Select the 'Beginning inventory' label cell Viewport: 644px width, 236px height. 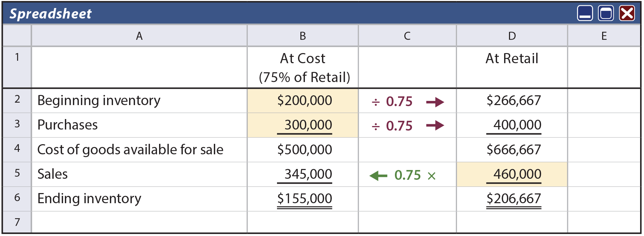click(139, 100)
